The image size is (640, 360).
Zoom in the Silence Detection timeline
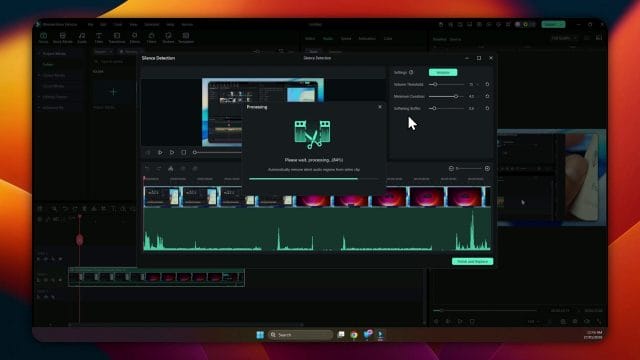(487, 169)
